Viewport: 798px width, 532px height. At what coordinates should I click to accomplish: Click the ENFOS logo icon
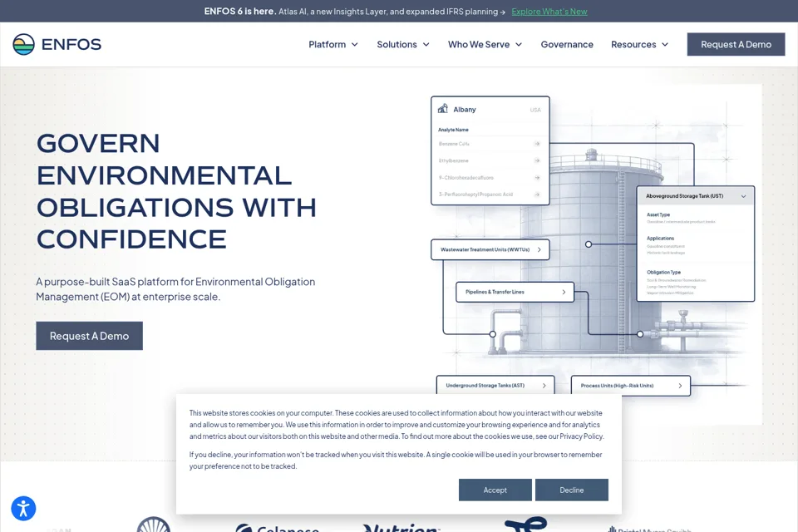(23, 44)
